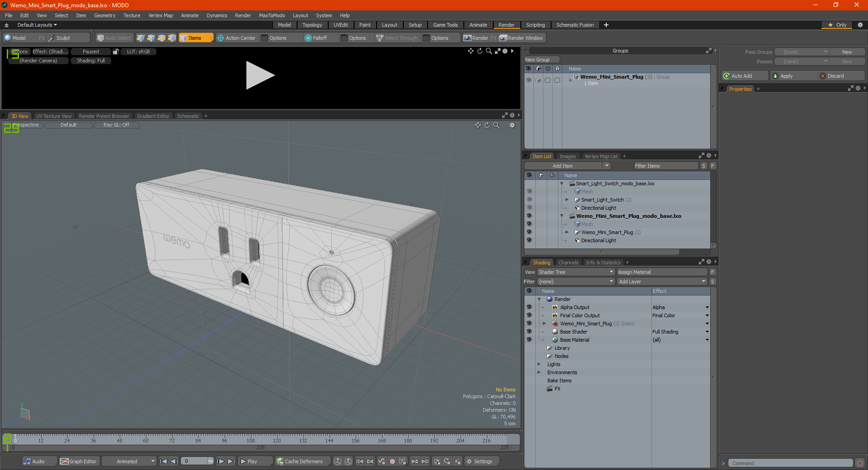The image size is (868, 470).
Task: Open the Action Center tool
Action: pos(236,38)
